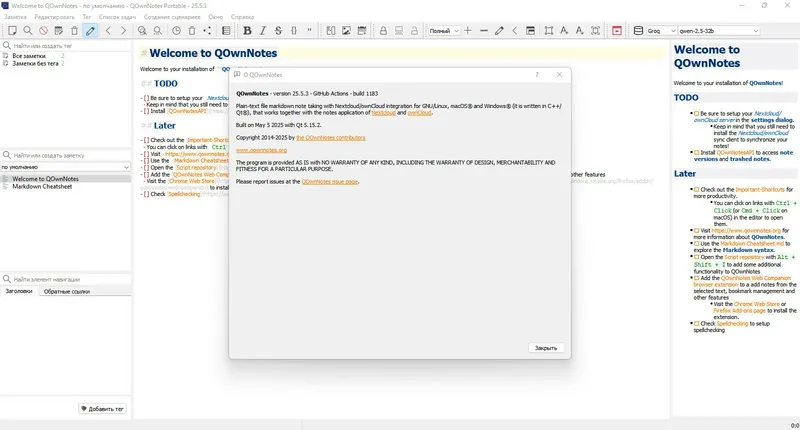Switch to the Обратные ссылки tab
Image resolution: width=800 pixels, height=430 pixels.
67,291
